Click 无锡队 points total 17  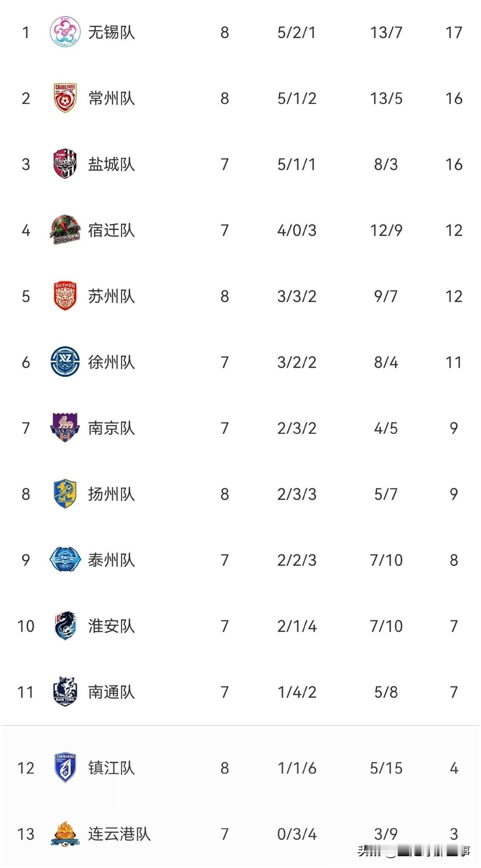pyautogui.click(x=454, y=32)
